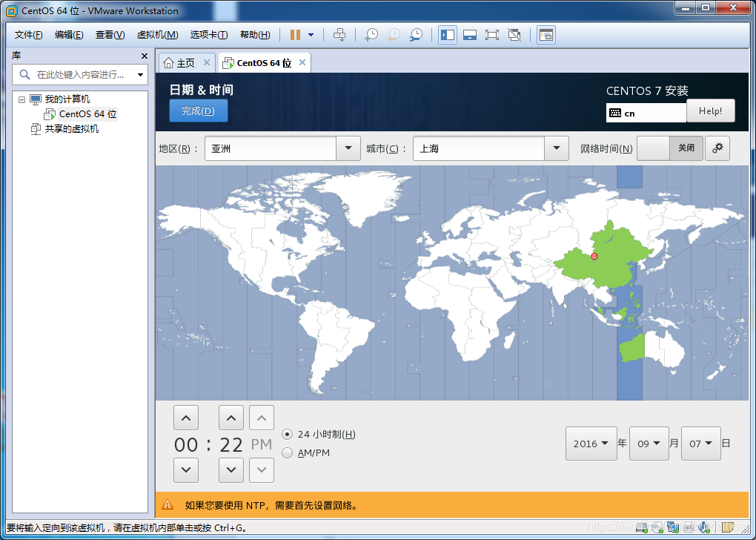This screenshot has width=756, height=540.
Task: Open the 文件(F) menu
Action: click(x=28, y=35)
